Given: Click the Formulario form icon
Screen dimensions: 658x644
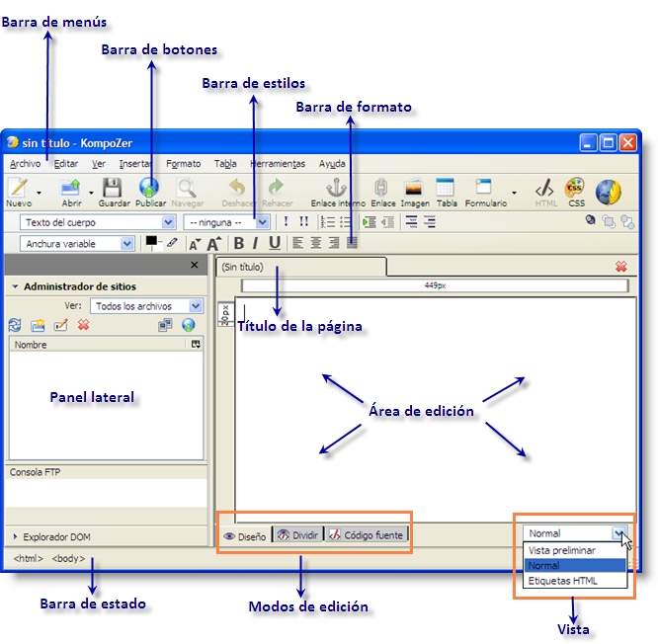Looking at the screenshot, I should tap(483, 187).
